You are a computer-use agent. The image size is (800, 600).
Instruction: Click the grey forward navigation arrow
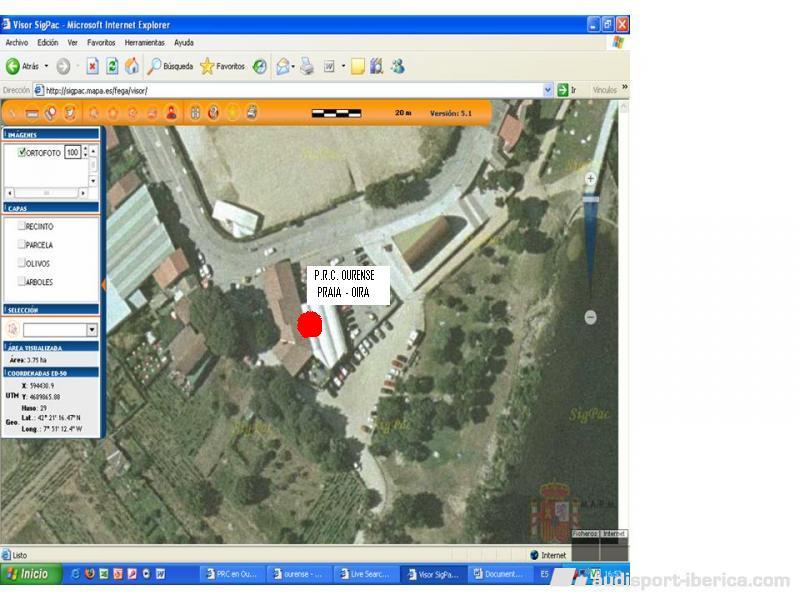coord(63,66)
